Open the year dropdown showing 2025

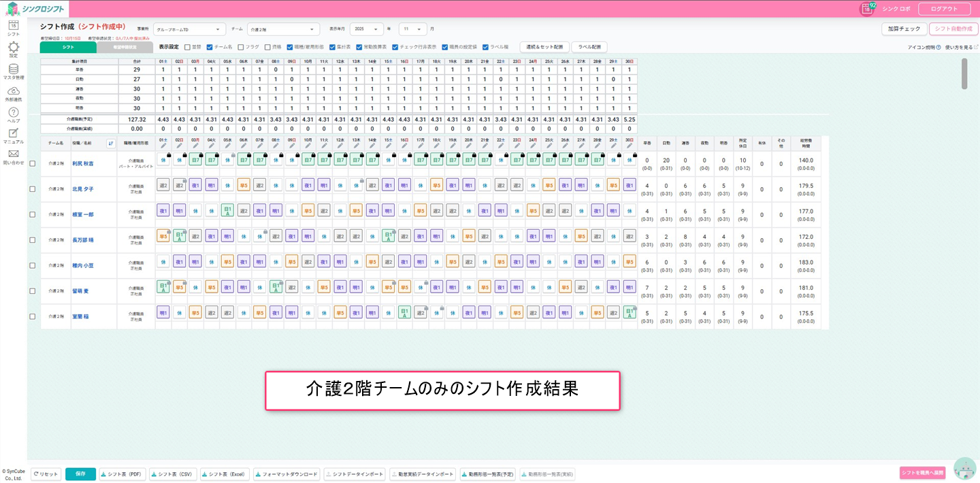[x=366, y=29]
